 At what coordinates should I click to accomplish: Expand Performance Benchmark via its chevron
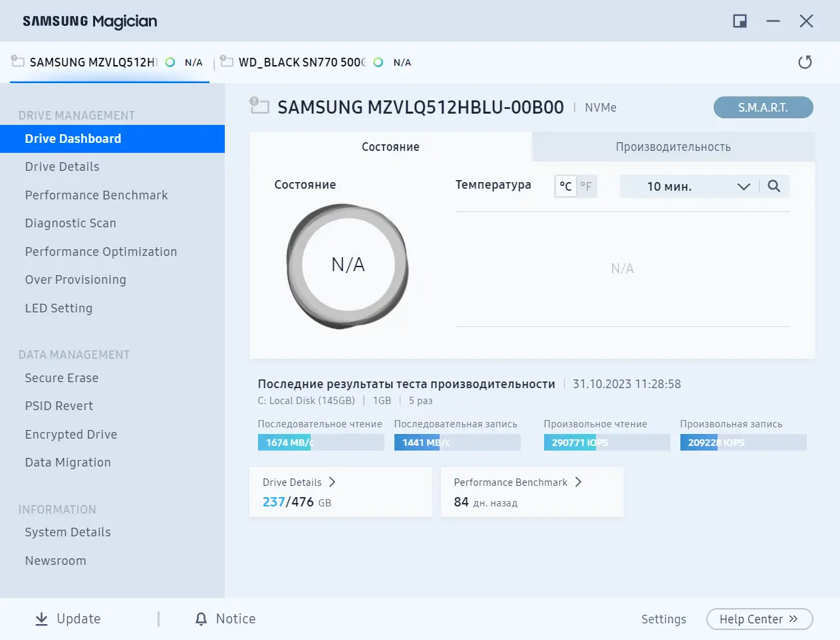point(577,482)
